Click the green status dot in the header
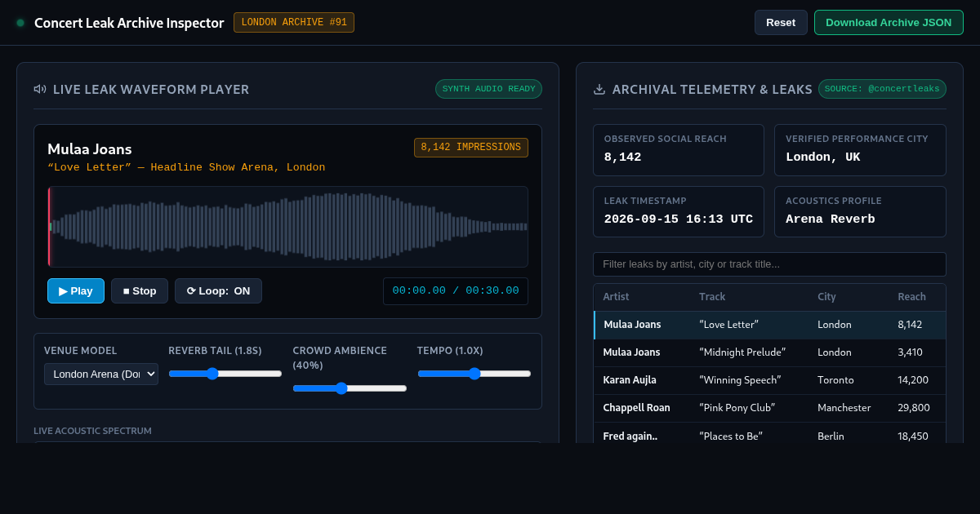Screen dimensions: 980x514 [x=20, y=23]
